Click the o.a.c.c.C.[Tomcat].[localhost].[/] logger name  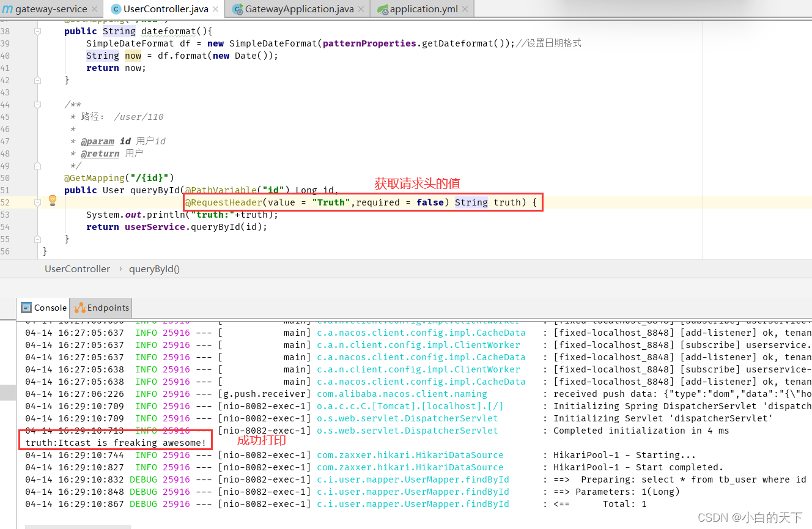coord(410,406)
